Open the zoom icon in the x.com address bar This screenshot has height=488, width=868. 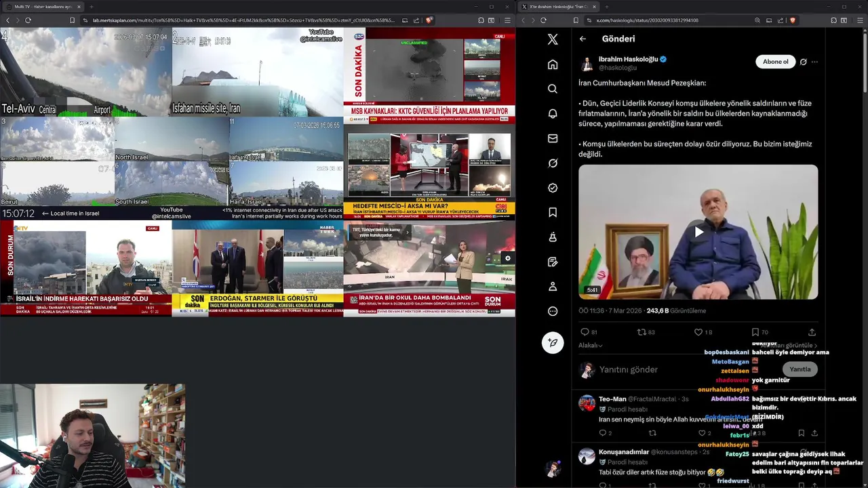(x=757, y=20)
